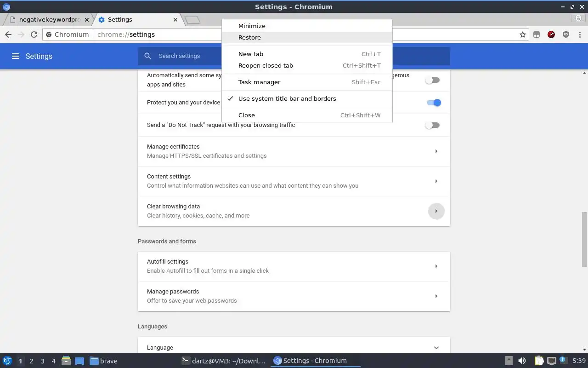The image size is (588, 368).
Task: Click the tray eject arrow icon
Action: coord(509,361)
